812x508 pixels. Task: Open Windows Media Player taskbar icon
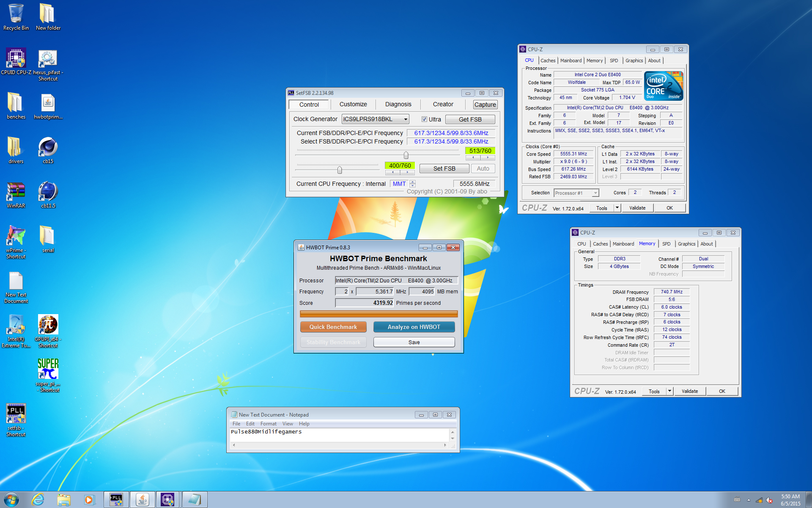coord(89,500)
